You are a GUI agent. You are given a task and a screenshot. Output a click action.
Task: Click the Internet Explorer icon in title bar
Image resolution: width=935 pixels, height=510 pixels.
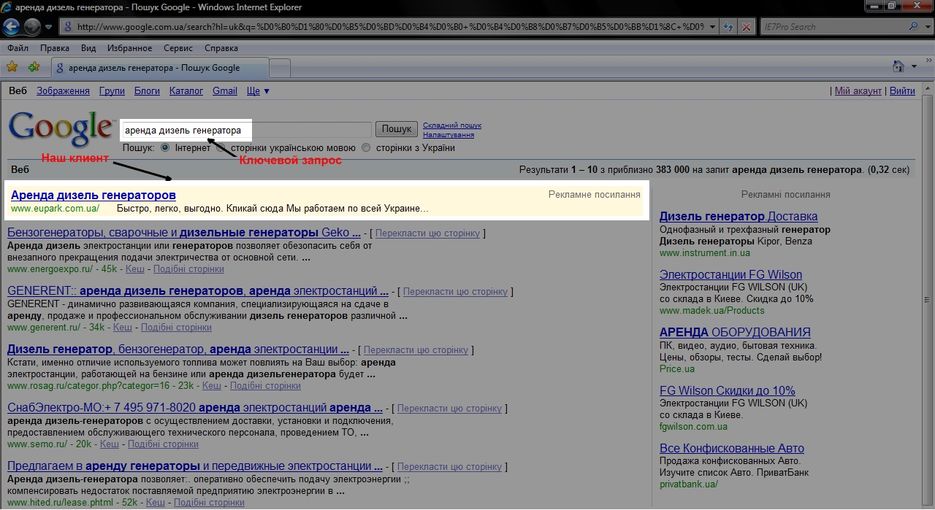pyautogui.click(x=6, y=7)
